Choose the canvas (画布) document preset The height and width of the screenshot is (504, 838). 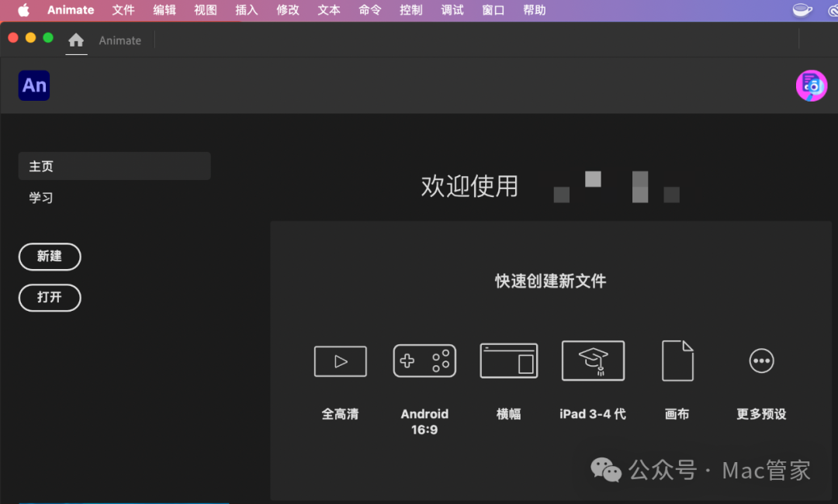(x=677, y=361)
